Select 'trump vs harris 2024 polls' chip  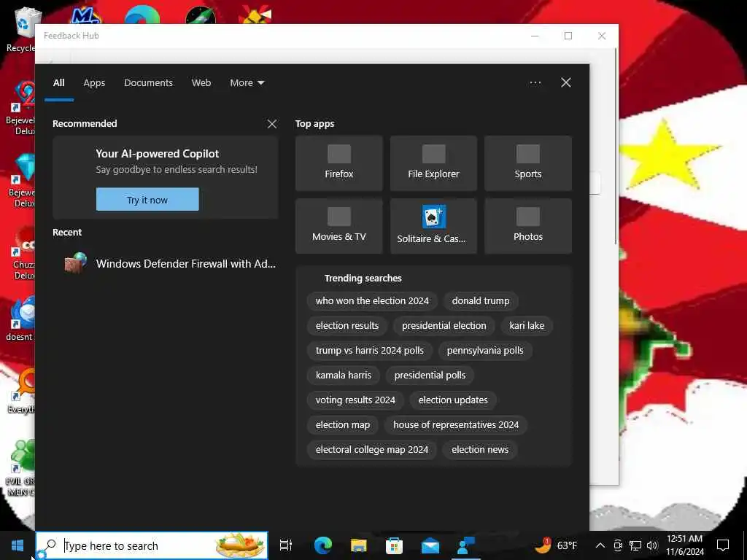tap(369, 351)
